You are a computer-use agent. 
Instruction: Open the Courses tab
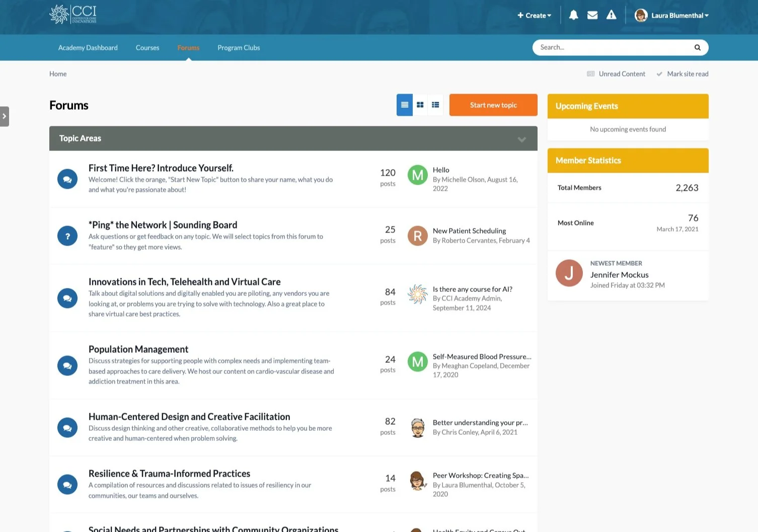[147, 48]
